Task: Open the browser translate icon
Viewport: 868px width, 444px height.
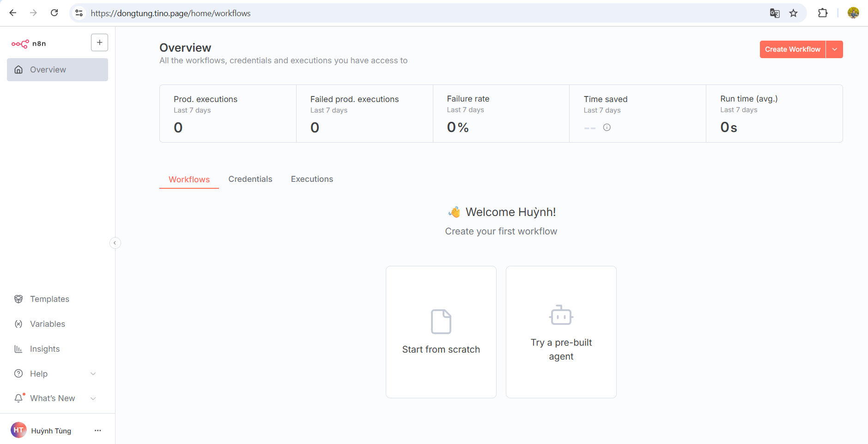Action: 775,13
